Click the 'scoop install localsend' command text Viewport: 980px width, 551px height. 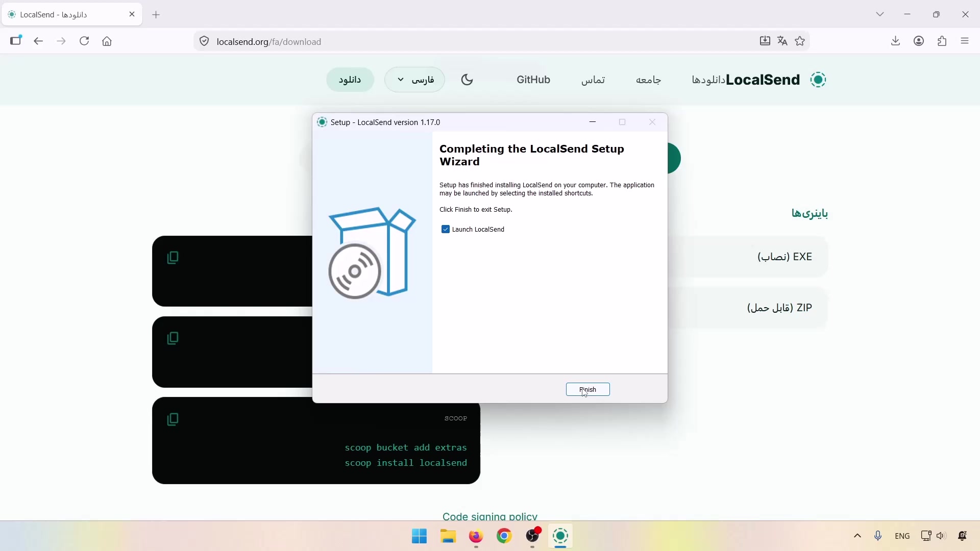(406, 463)
